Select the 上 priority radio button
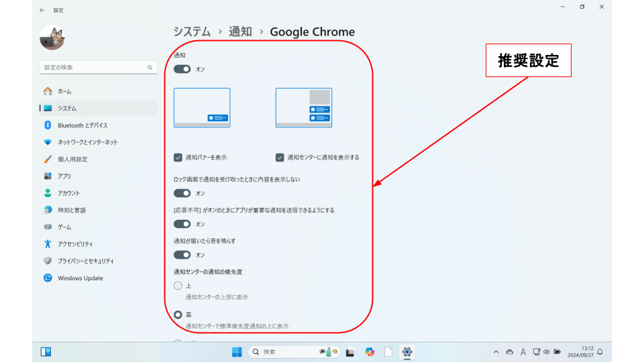Screen dimensions: 644x362 (x=178, y=286)
